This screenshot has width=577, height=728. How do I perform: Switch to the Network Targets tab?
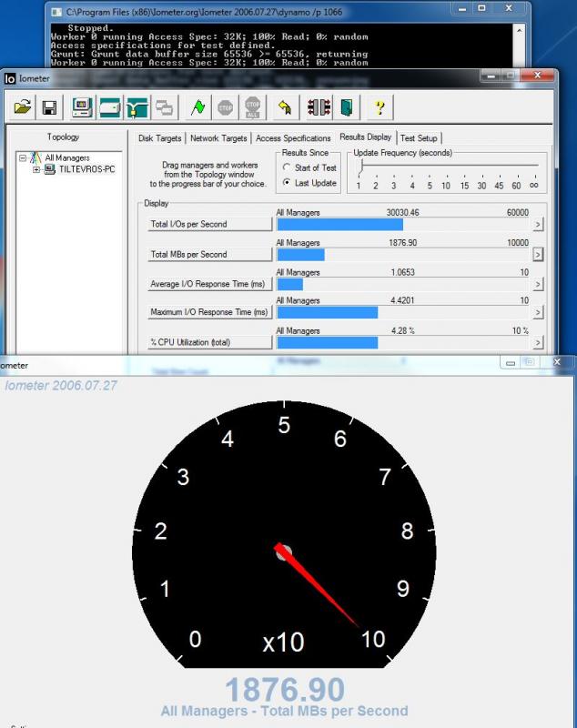(x=218, y=138)
